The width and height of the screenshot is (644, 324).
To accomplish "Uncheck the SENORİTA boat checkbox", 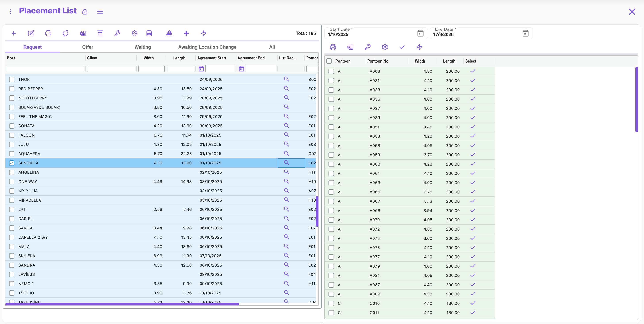I will click(12, 163).
